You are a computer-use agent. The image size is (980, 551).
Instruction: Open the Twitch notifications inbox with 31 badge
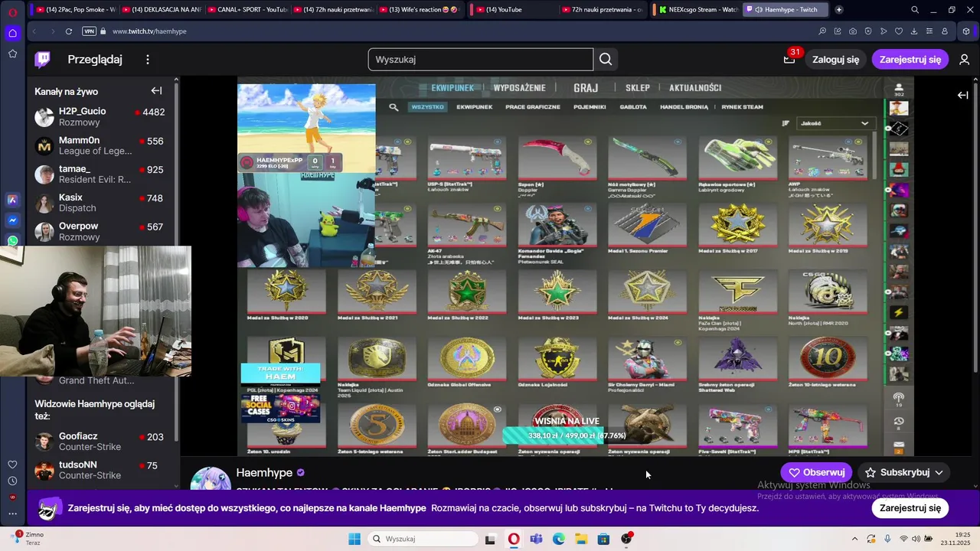coord(789,59)
